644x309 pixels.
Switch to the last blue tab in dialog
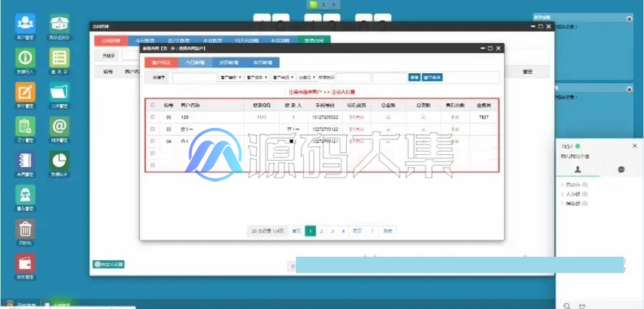tap(262, 62)
